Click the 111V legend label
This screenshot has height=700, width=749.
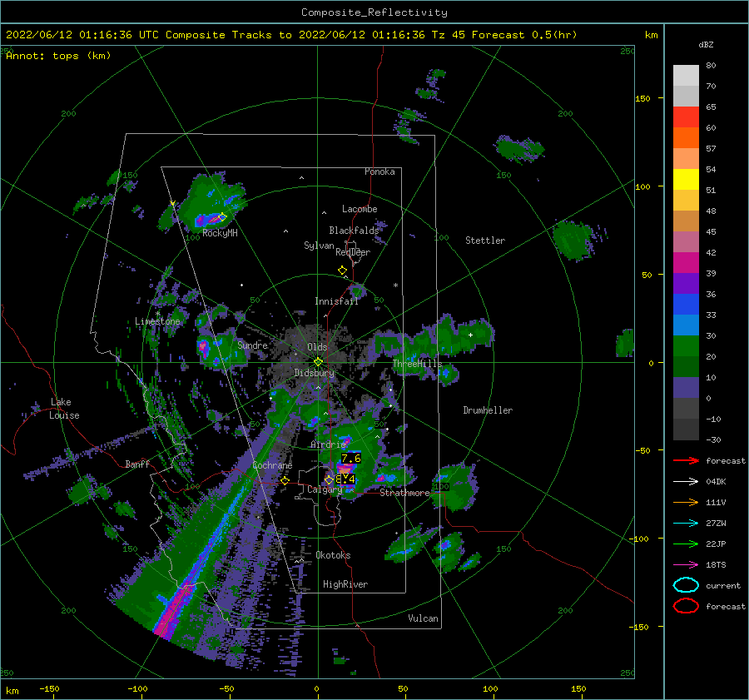(716, 502)
